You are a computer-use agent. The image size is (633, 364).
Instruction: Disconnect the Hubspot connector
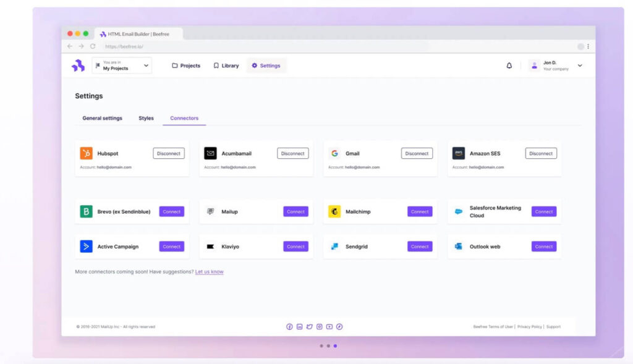[168, 153]
